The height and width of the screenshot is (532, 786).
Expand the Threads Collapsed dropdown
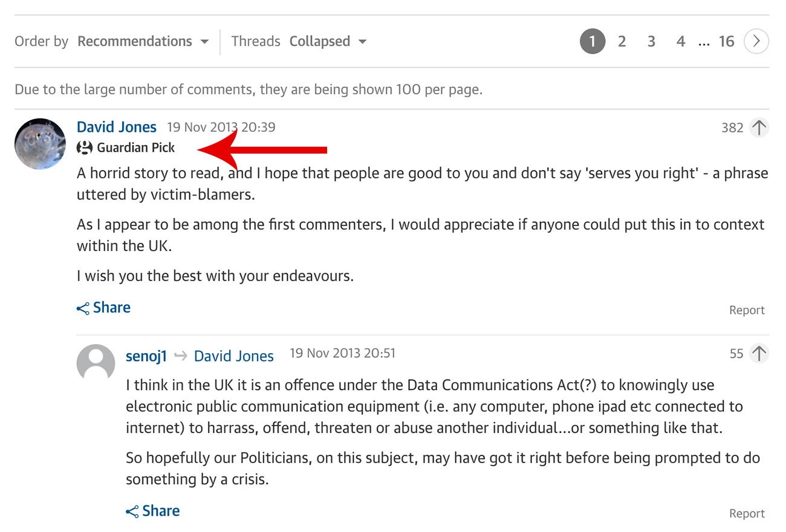coord(328,42)
